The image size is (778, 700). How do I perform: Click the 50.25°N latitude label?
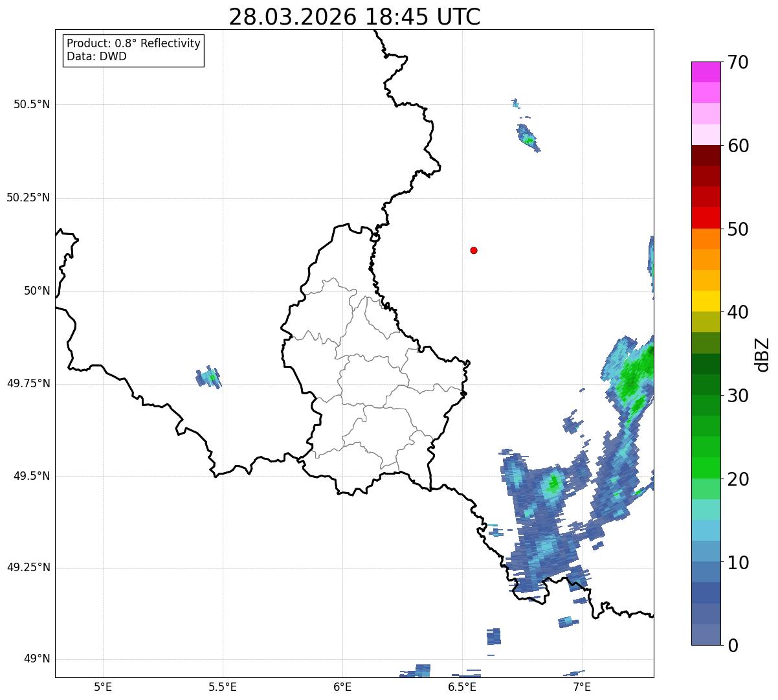(x=28, y=198)
